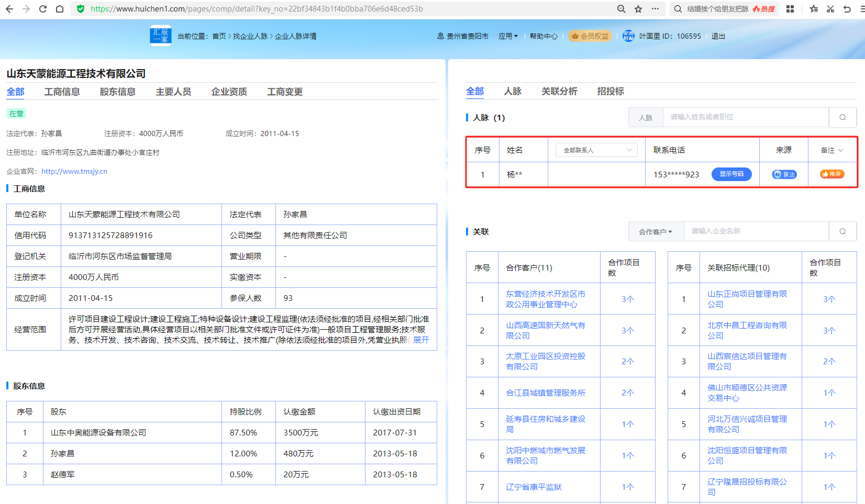The width and height of the screenshot is (865, 504).
Task: Open 山东正尚项目管理有限公司 agency link
Action: click(747, 299)
